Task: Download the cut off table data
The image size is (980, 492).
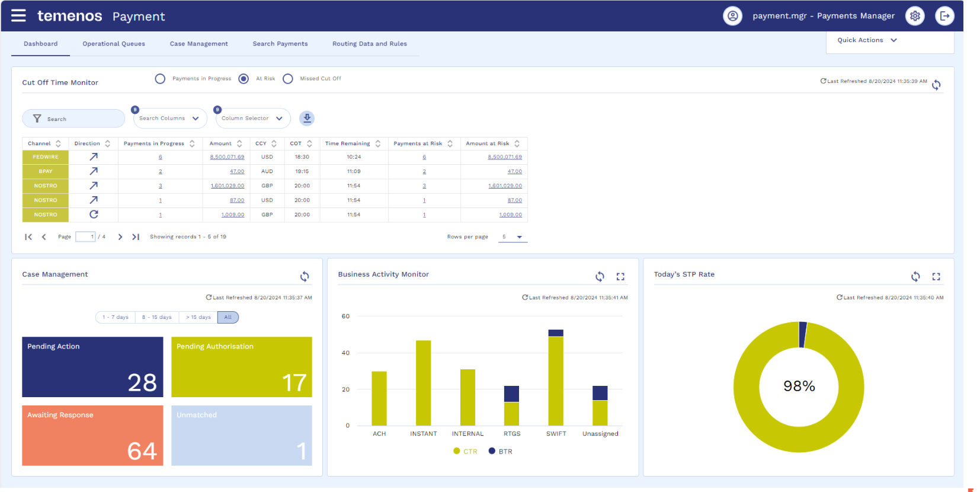Action: pos(306,119)
